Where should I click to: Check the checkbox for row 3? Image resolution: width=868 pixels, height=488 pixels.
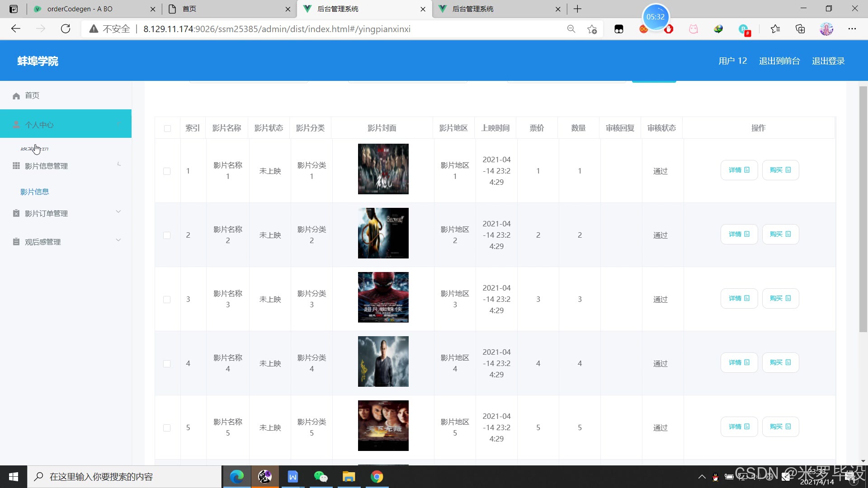(x=167, y=300)
